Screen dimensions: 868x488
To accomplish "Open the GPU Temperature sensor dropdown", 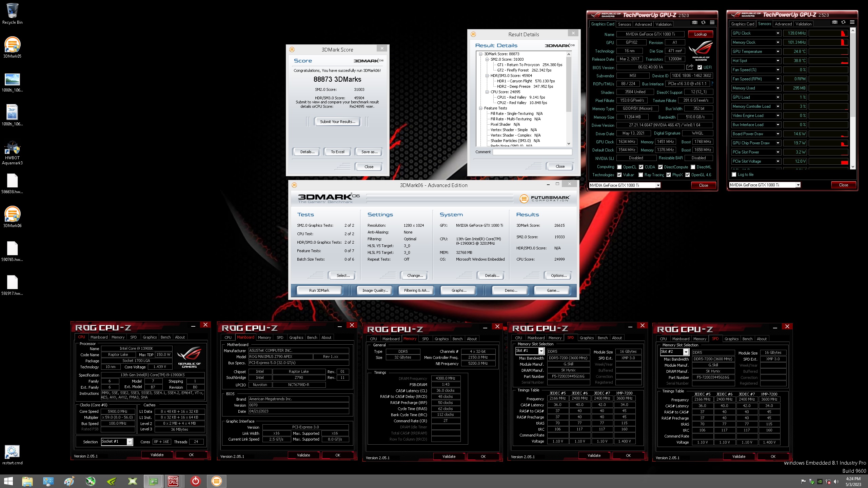I will click(x=778, y=52).
